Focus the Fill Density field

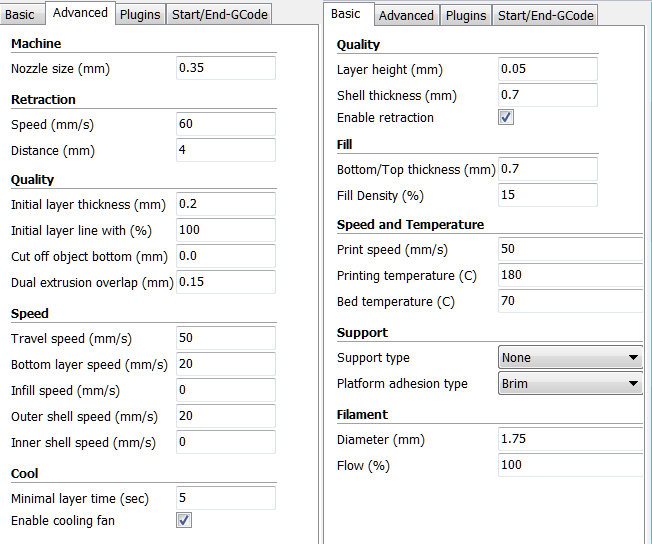(547, 195)
